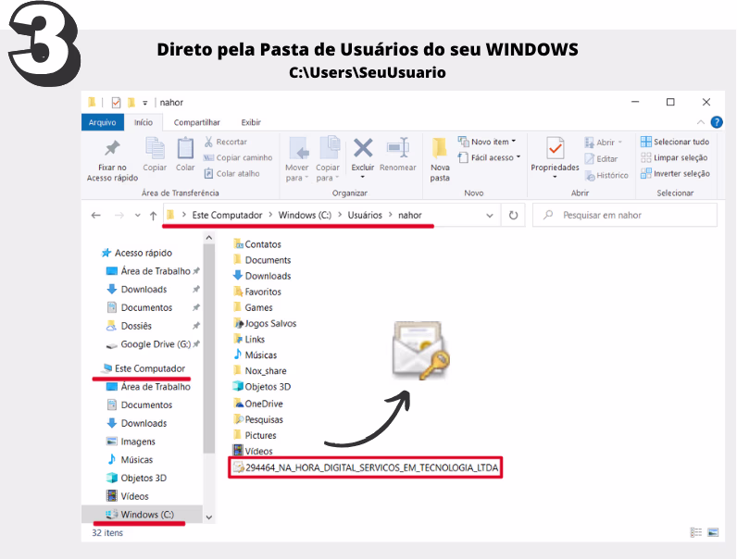
Task: Click Colar atalho command
Action: click(x=231, y=173)
